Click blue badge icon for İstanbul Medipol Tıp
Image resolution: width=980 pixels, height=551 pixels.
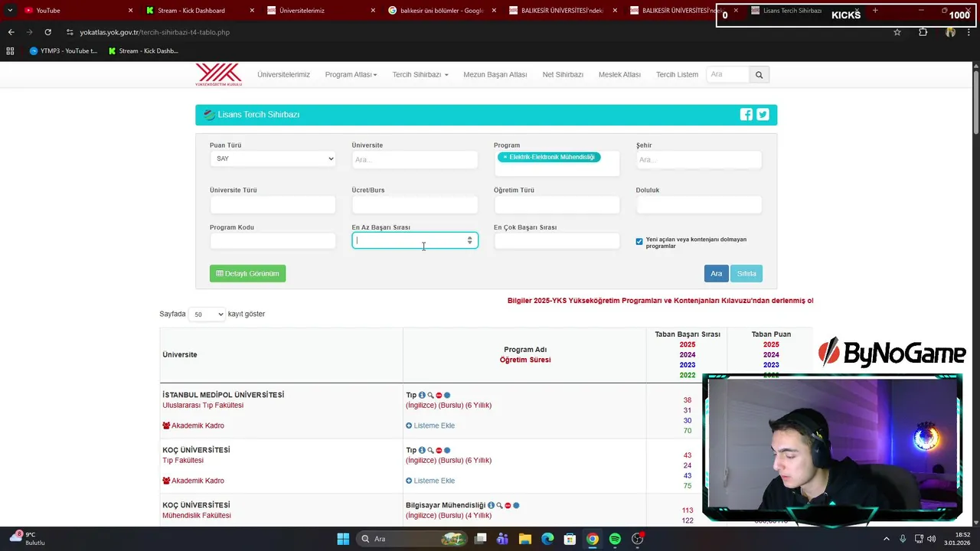click(447, 396)
